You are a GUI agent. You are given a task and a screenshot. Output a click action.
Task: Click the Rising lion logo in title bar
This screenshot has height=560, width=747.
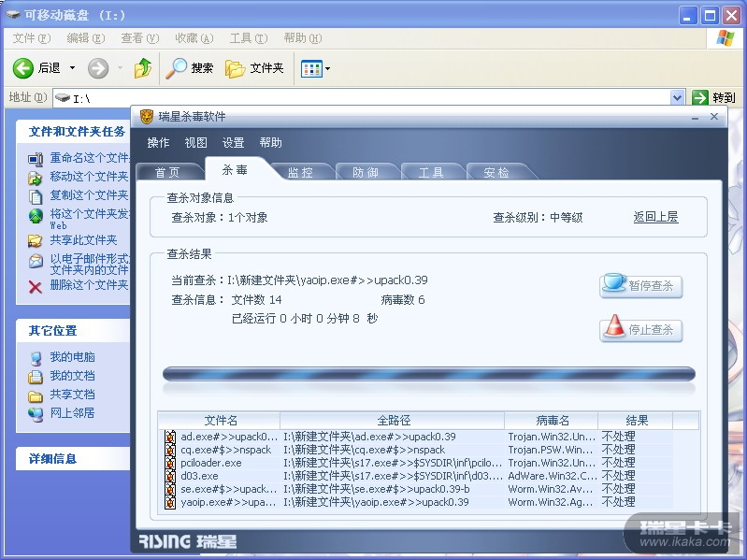pyautogui.click(x=147, y=117)
